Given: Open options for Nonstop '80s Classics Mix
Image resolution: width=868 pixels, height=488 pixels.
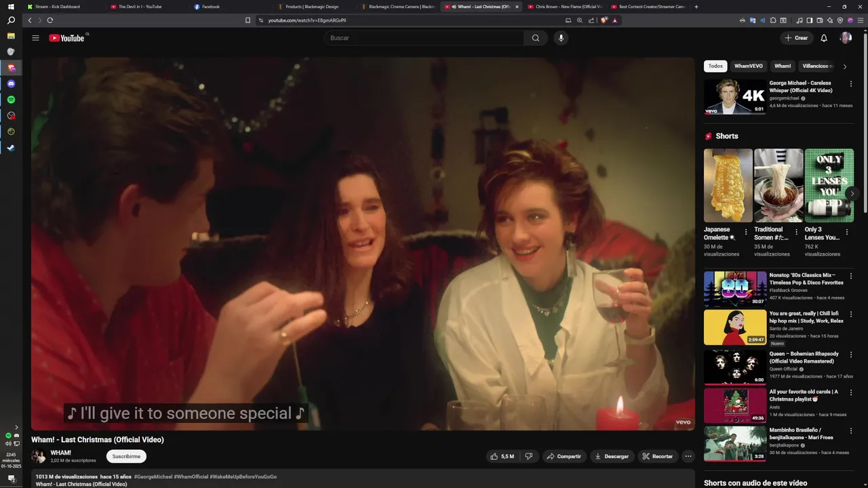Looking at the screenshot, I should coord(851,276).
